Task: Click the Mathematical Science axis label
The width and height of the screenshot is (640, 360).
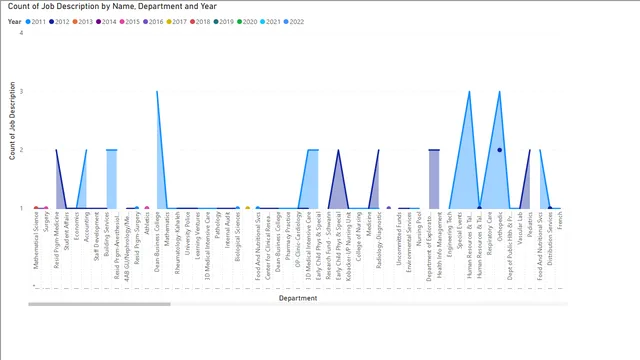Action: coord(36,240)
